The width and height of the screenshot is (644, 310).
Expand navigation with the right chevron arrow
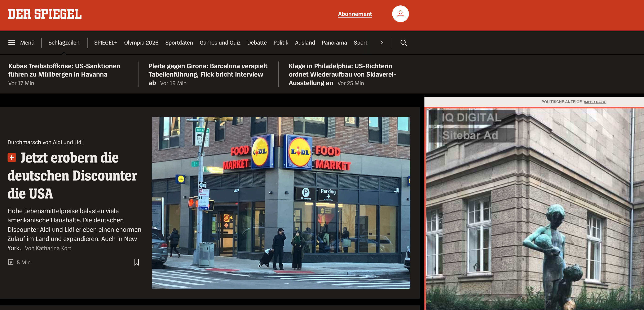click(x=381, y=43)
